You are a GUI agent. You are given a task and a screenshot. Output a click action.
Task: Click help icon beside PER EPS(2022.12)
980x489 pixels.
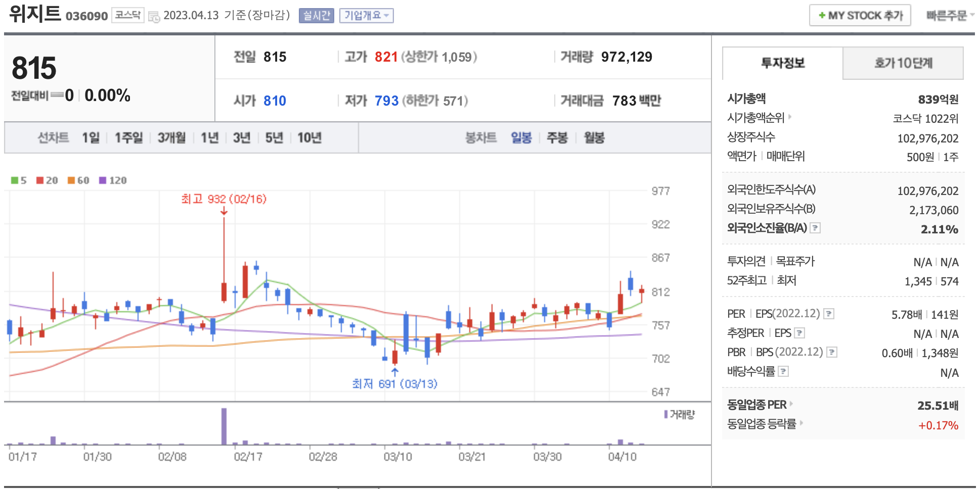[829, 314]
